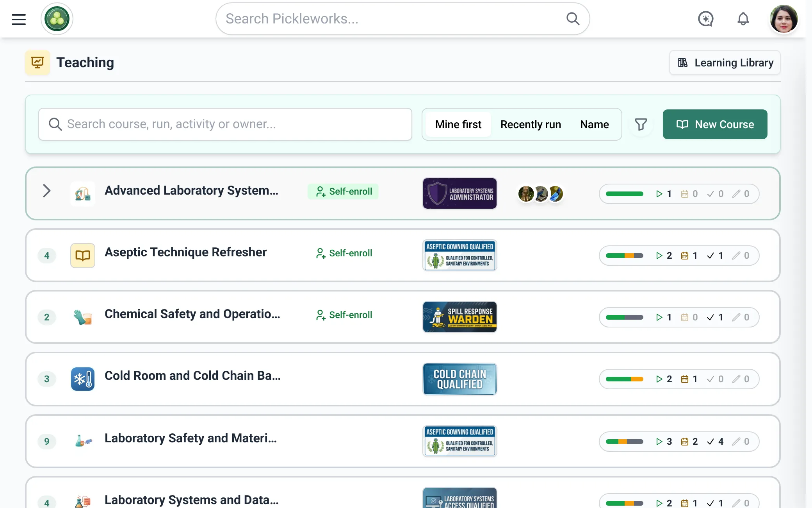812x508 pixels.
Task: Expand the Advanced Laboratory System row chevron
Action: point(46,191)
